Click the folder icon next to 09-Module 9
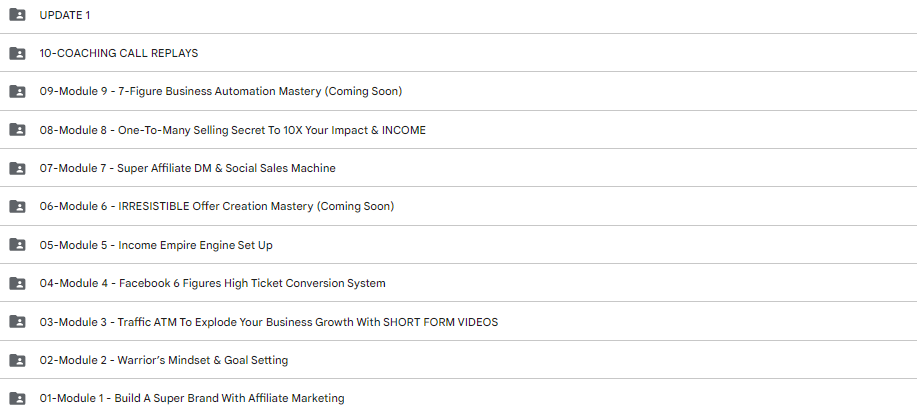Image resolution: width=917 pixels, height=414 pixels. (x=18, y=91)
